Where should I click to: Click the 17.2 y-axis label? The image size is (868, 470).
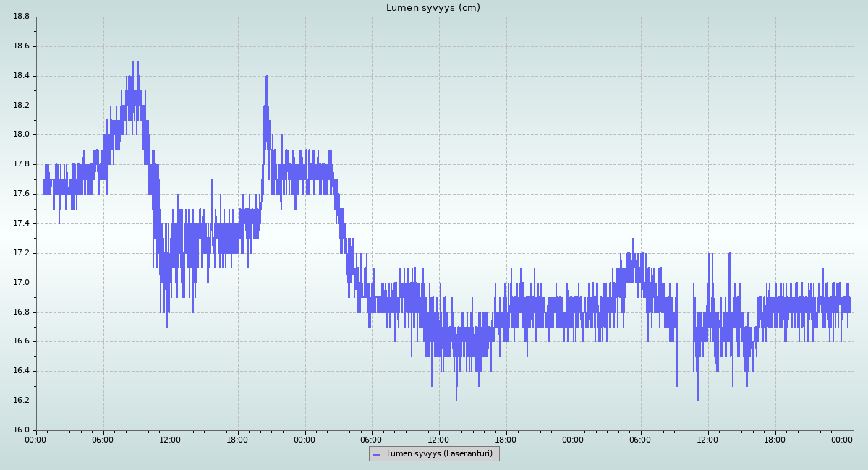pos(20,253)
